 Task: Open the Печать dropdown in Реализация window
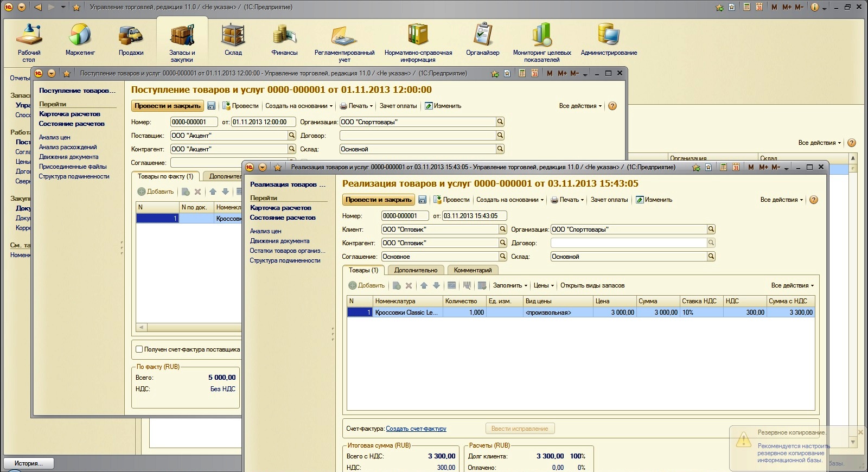coord(567,200)
